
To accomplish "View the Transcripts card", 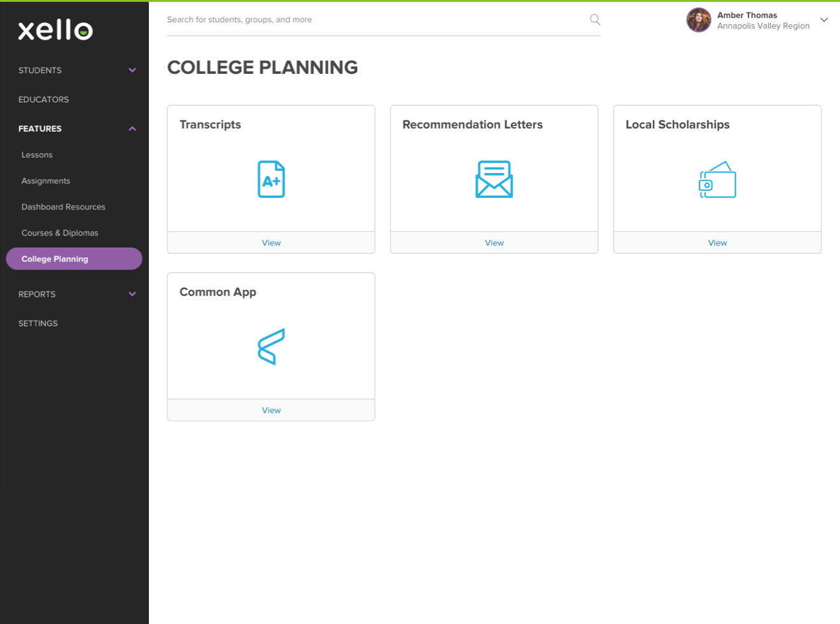I will (271, 243).
